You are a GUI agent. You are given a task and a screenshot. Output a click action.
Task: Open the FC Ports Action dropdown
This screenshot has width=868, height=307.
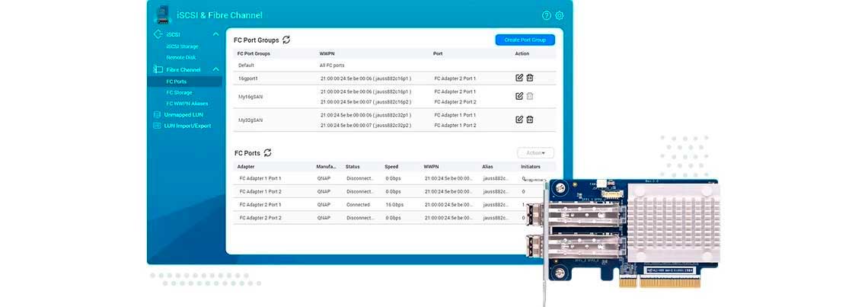[535, 153]
